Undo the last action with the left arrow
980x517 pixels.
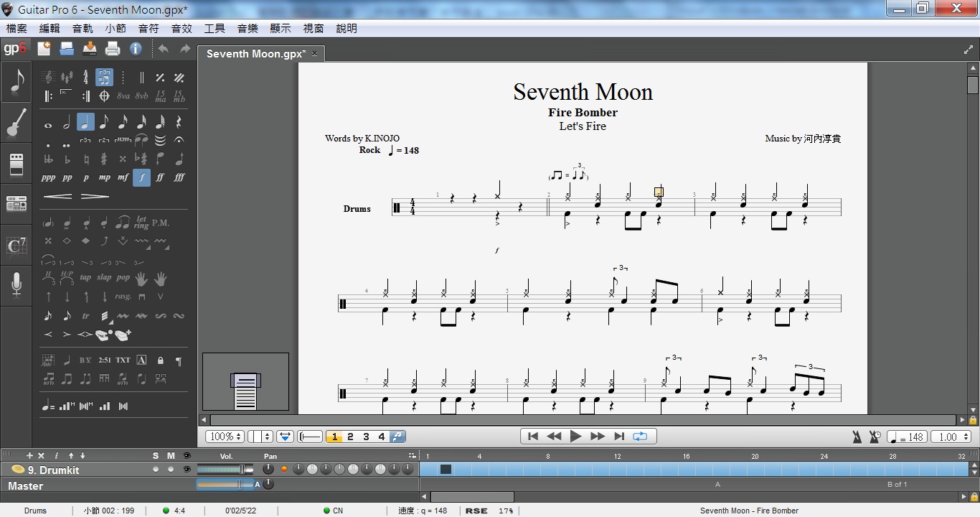tap(163, 49)
